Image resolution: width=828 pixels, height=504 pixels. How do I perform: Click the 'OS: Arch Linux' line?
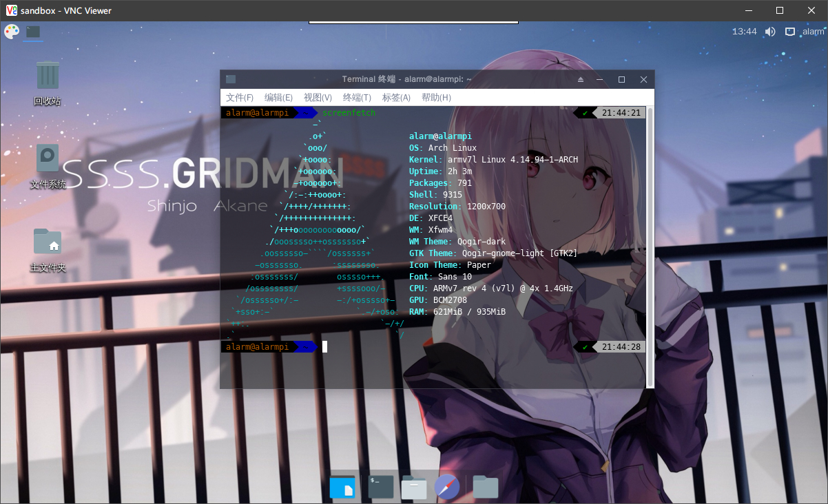pyautogui.click(x=443, y=148)
